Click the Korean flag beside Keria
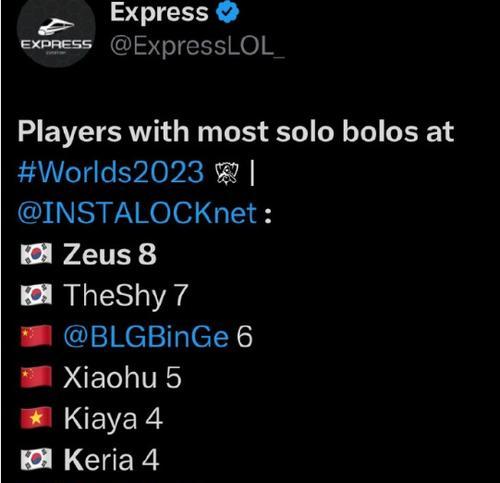Image resolution: width=500 pixels, height=483 pixels. coord(36,459)
